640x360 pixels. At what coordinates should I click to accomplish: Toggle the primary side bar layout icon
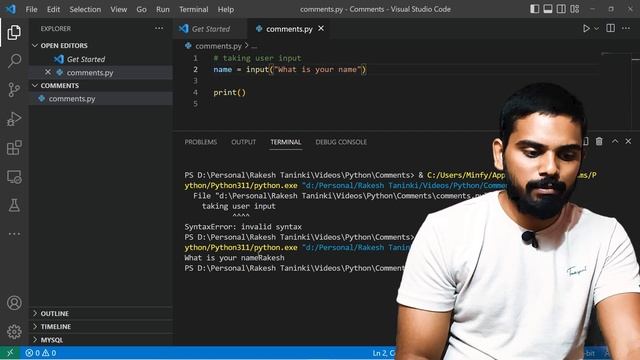(x=534, y=9)
